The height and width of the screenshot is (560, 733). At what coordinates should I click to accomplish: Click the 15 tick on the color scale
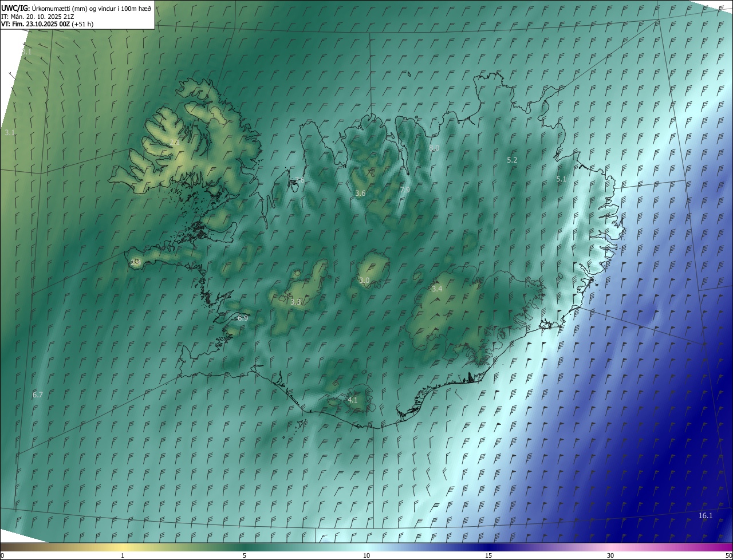point(488,555)
